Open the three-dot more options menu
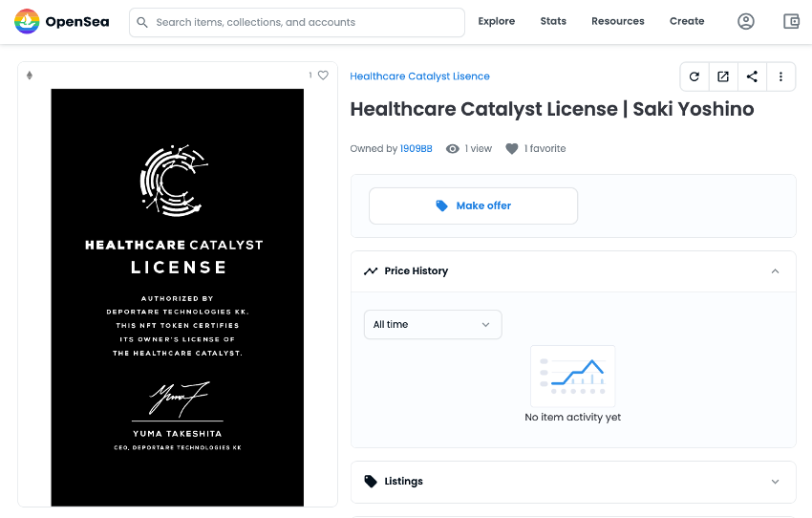The image size is (812, 518). coord(780,76)
